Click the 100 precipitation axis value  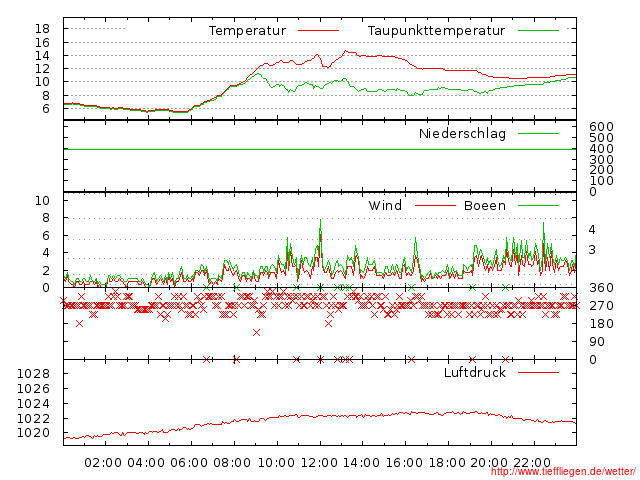pyautogui.click(x=601, y=180)
